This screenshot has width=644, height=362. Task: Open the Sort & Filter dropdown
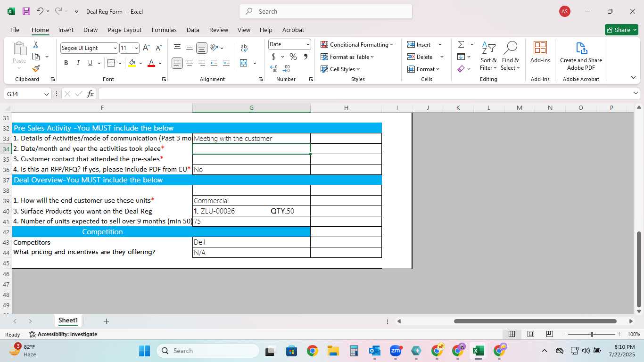pyautogui.click(x=488, y=64)
